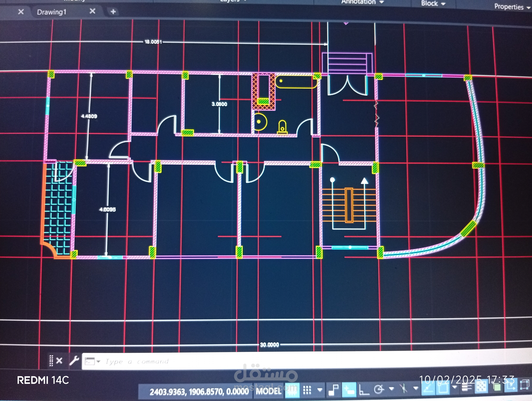Open command line customize wrench icon
The height and width of the screenshot is (401, 532).
click(74, 360)
